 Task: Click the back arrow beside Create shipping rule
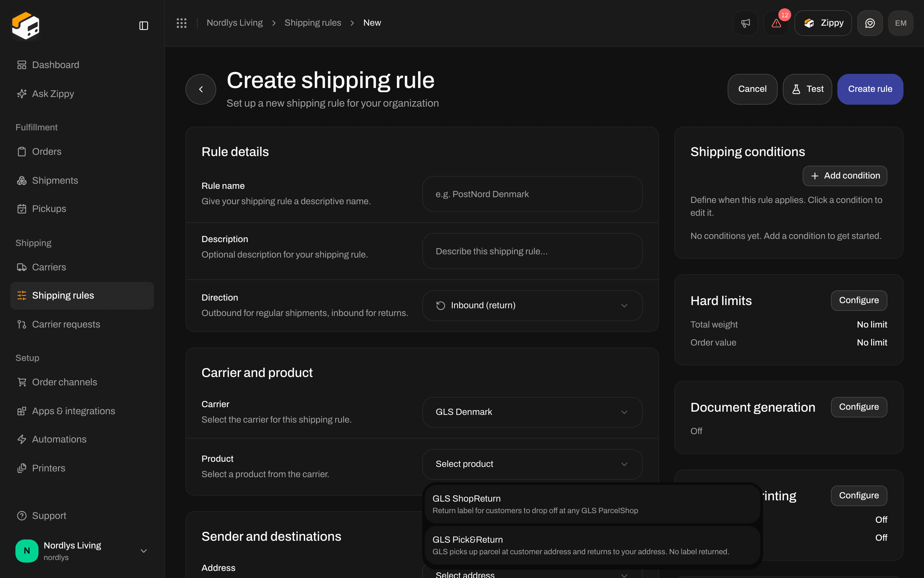coord(201,89)
